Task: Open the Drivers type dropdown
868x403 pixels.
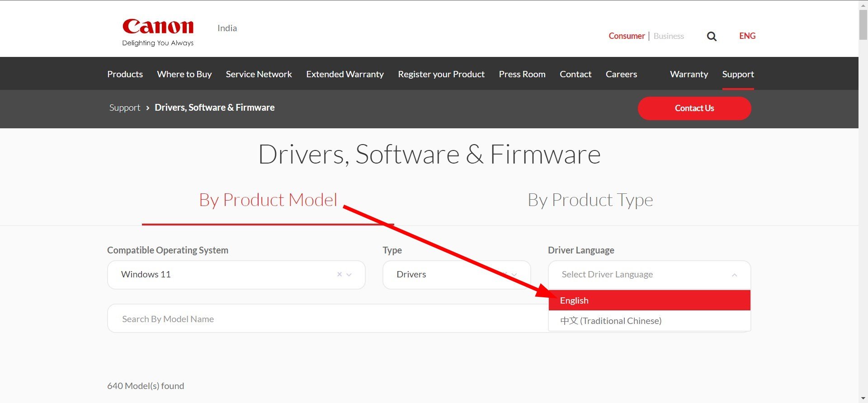Action: (457, 275)
